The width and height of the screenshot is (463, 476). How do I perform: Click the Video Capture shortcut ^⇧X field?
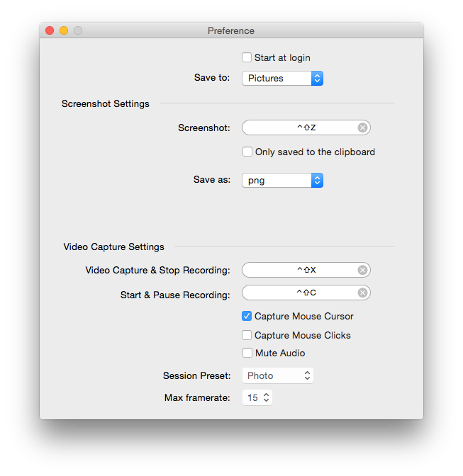(306, 270)
